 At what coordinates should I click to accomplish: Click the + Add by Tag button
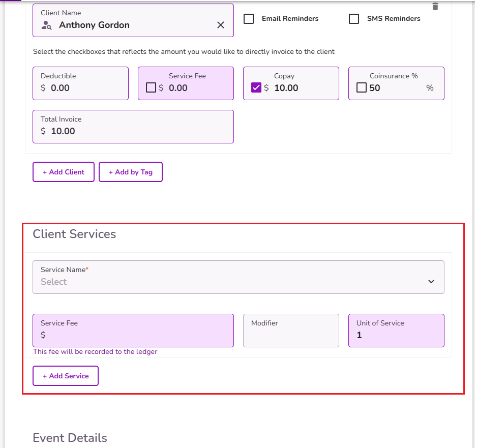click(131, 172)
